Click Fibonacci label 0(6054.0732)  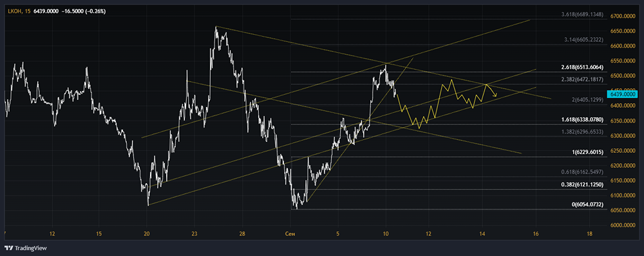[x=588, y=204]
